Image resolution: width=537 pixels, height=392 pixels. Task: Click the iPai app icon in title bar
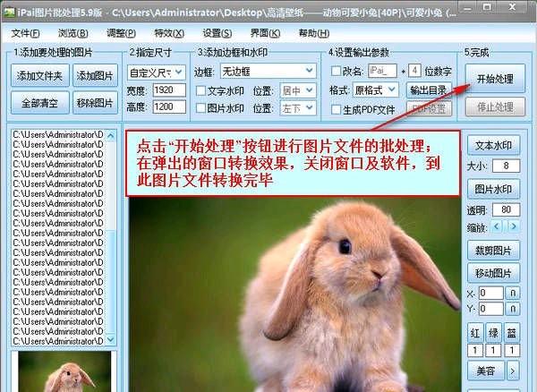(9, 10)
